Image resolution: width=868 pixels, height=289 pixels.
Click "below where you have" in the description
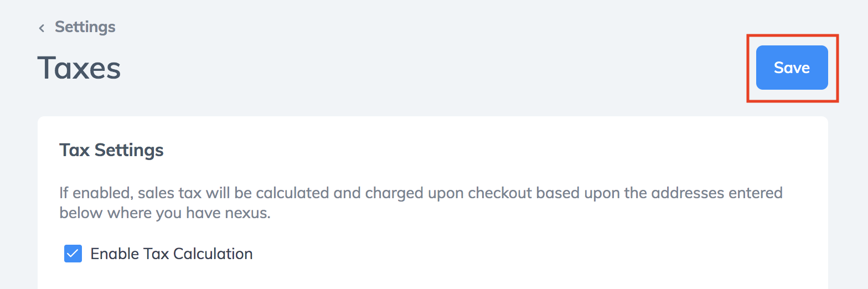click(x=141, y=213)
